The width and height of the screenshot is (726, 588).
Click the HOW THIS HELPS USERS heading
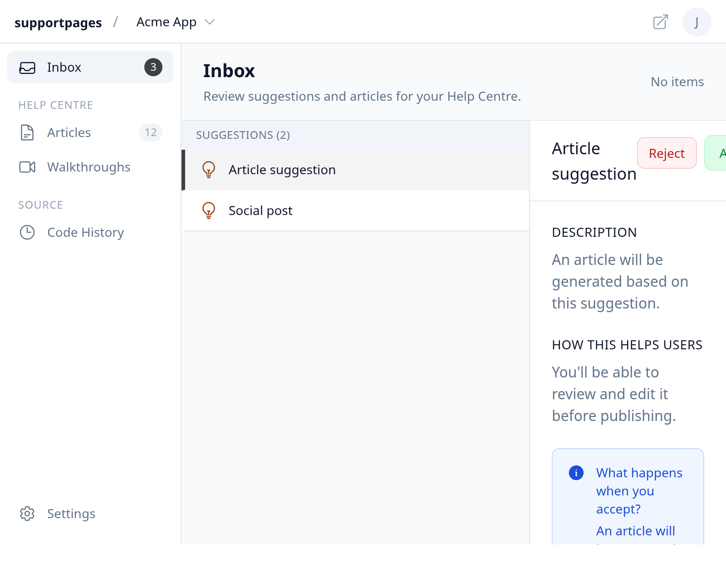(x=627, y=345)
